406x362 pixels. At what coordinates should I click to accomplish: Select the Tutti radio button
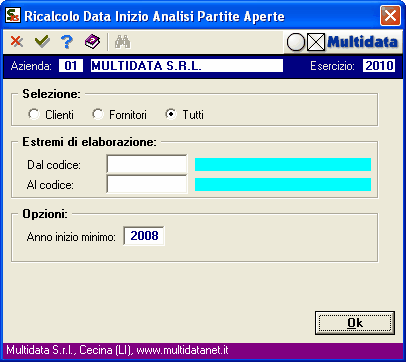click(x=171, y=114)
